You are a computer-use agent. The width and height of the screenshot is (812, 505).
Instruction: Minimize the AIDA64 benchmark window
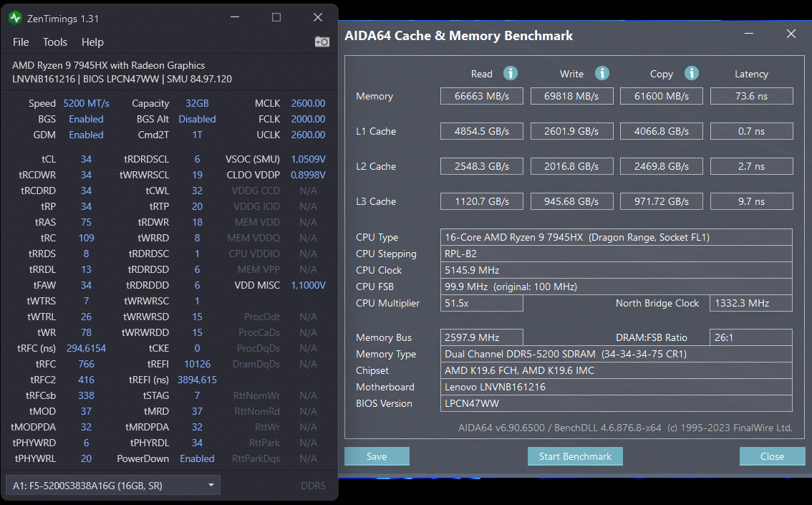coord(749,34)
